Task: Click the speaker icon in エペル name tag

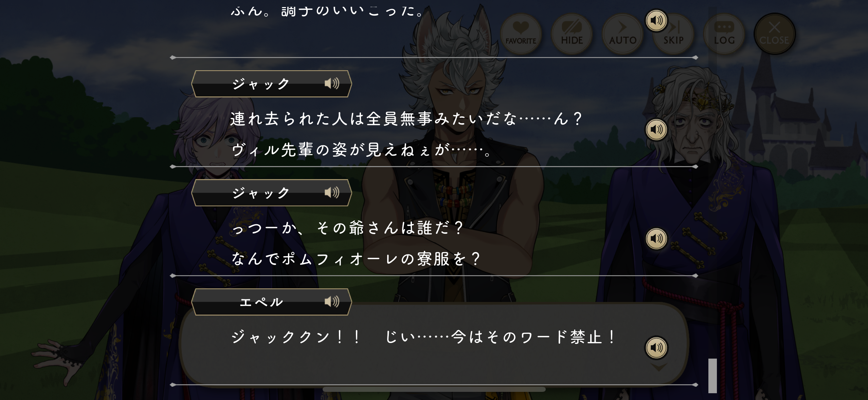Action: (x=332, y=301)
